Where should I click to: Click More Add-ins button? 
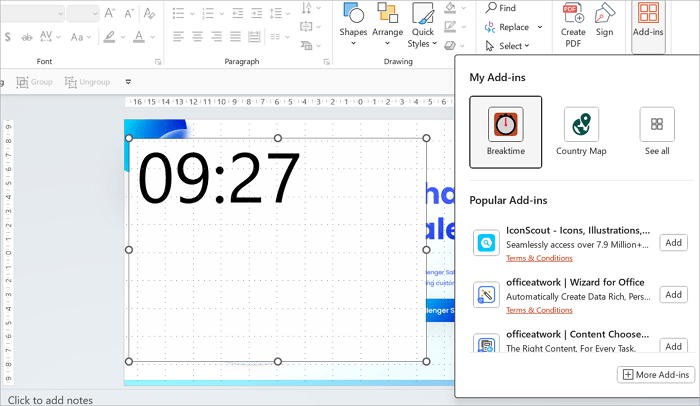point(656,375)
